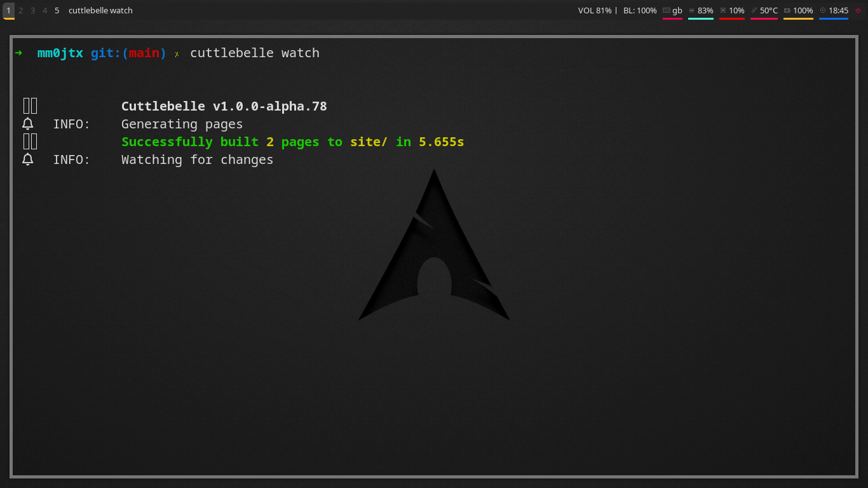Image resolution: width=868 pixels, height=488 pixels.
Task: Click the 'mm0jtx' directory name in prompt
Action: tap(60, 53)
